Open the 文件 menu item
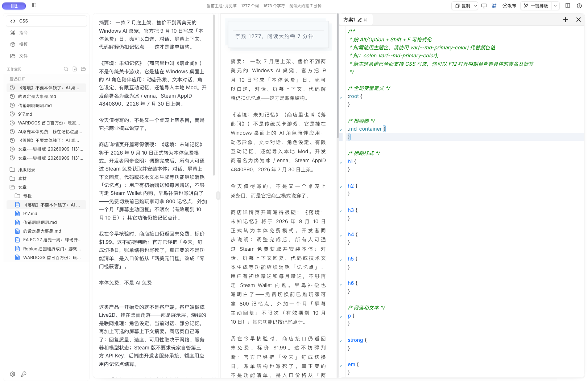Image resolution: width=588 pixels, height=381 pixels. [46, 56]
